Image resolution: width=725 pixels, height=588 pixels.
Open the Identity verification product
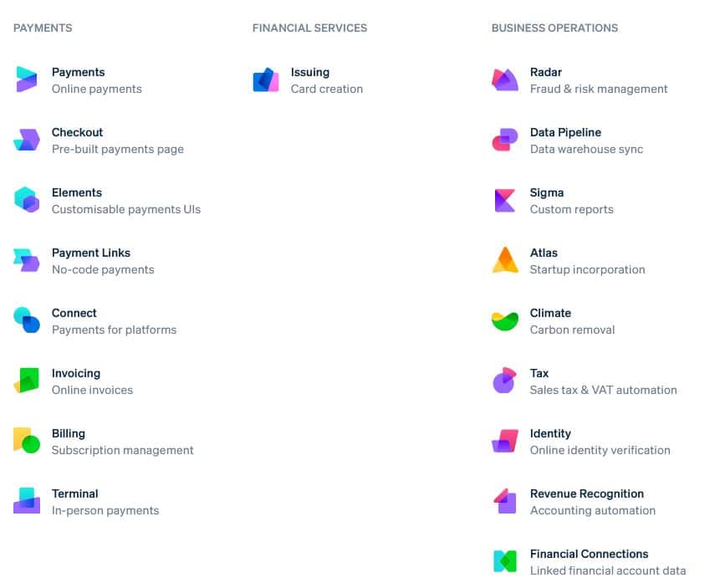pos(550,433)
